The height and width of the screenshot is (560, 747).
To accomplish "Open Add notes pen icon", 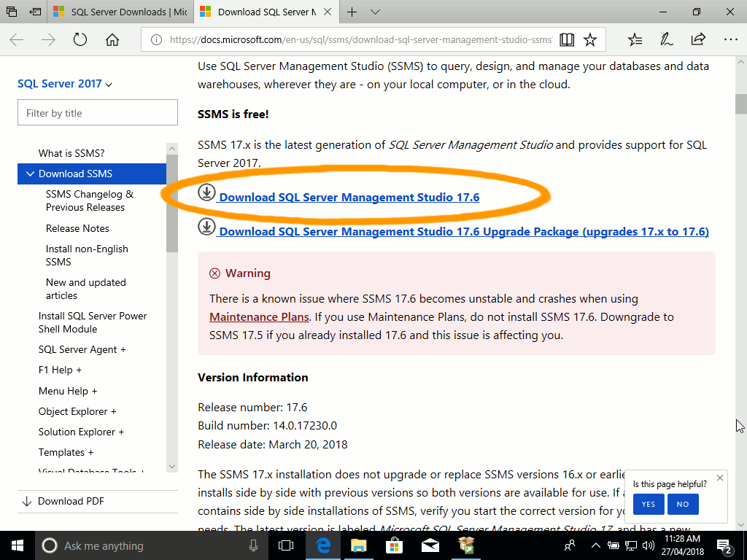I will coord(667,39).
